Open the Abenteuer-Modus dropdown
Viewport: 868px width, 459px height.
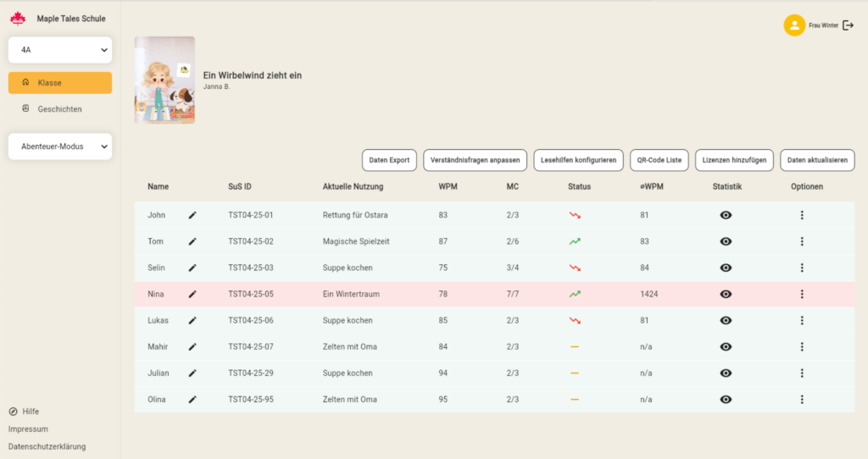click(60, 147)
